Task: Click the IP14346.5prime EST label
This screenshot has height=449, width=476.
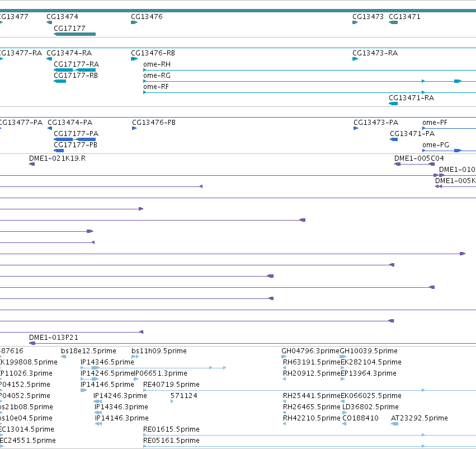Action: coord(107,362)
